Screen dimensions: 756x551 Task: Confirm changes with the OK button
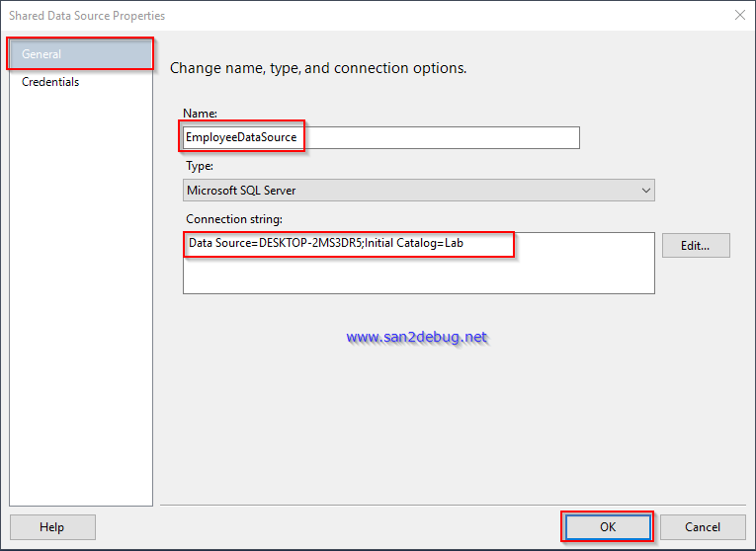coord(608,527)
